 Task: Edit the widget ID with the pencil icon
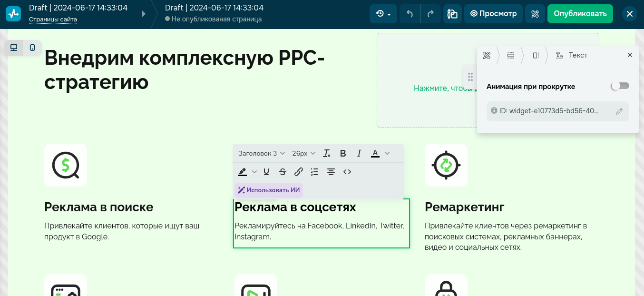point(619,111)
